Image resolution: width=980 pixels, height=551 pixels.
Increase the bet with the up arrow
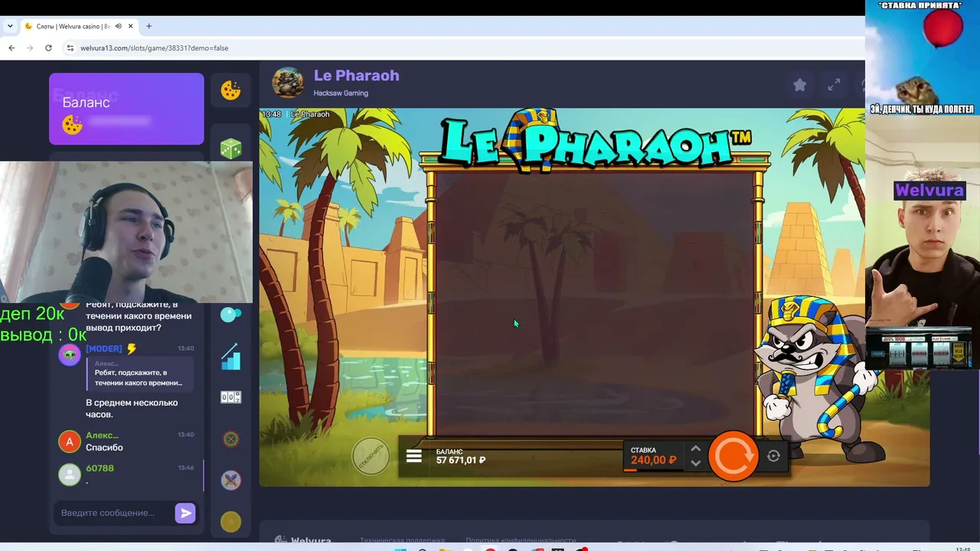(695, 449)
